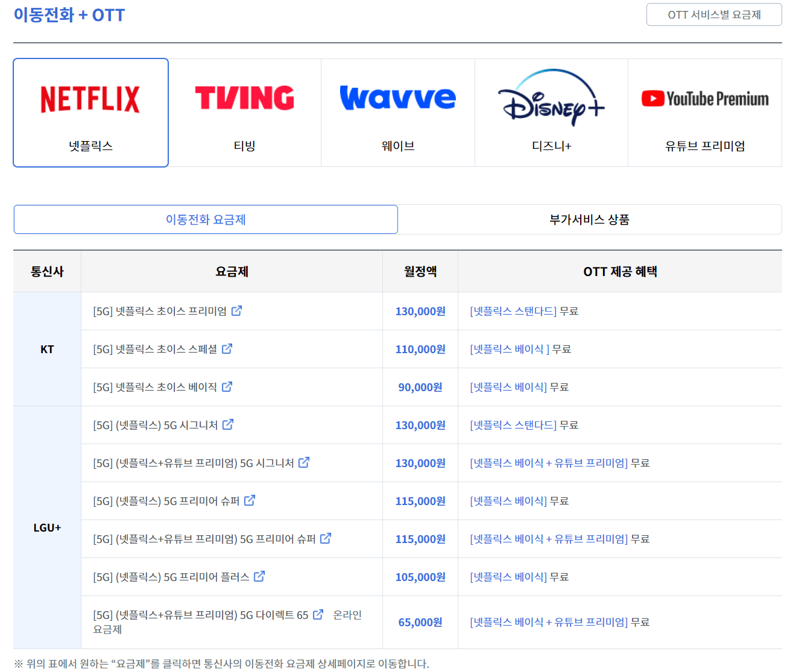Click external link icon beside 넷플릭스 초이스 프리미엄
The image size is (790, 672).
click(238, 310)
